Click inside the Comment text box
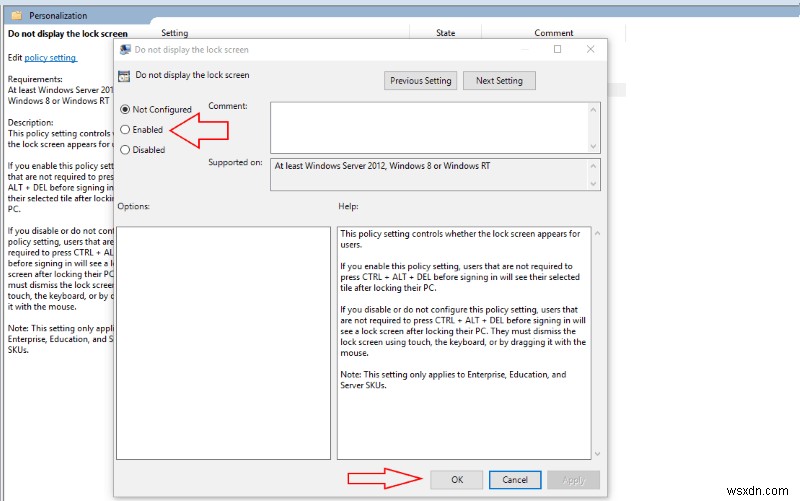The height and width of the screenshot is (501, 800). [x=430, y=128]
